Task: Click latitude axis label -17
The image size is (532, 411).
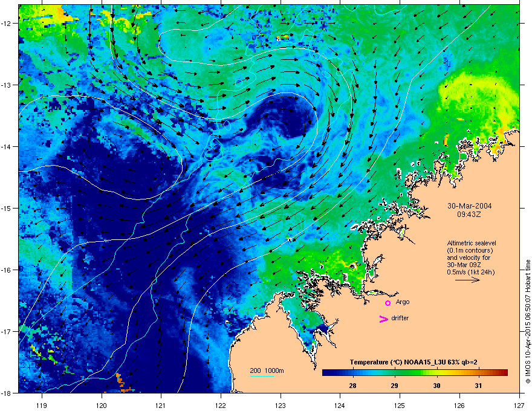Action: pyautogui.click(x=6, y=331)
